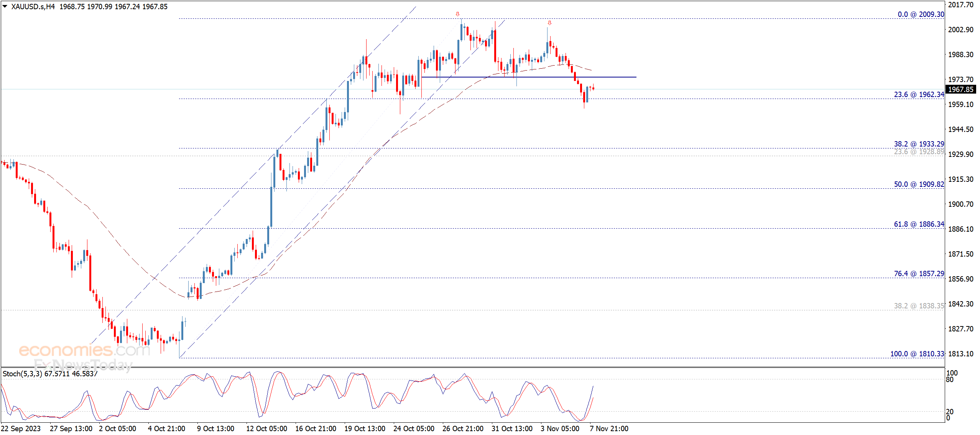
Task: Click the 2017.70 price scale value
Action: (x=960, y=5)
